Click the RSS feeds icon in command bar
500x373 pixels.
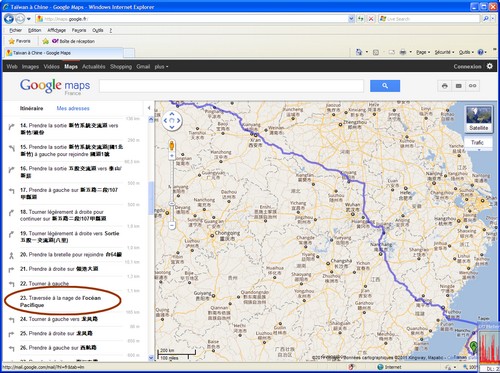tap(376, 52)
